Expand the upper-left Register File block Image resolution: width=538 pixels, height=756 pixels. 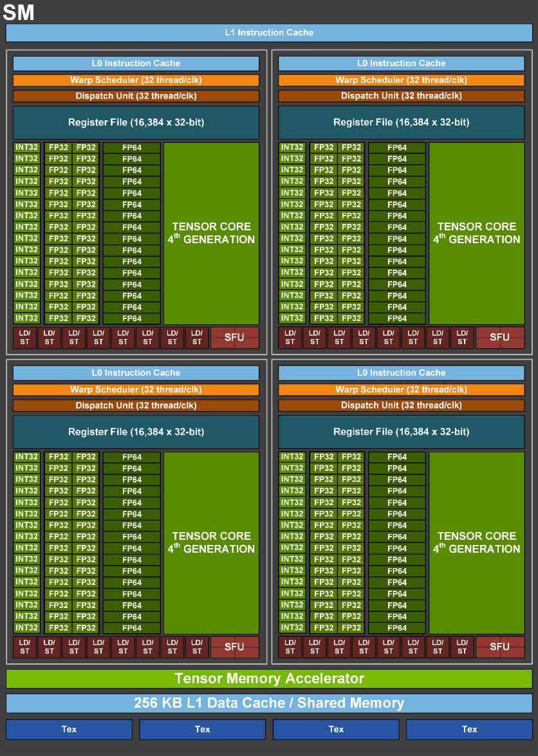coord(136,122)
